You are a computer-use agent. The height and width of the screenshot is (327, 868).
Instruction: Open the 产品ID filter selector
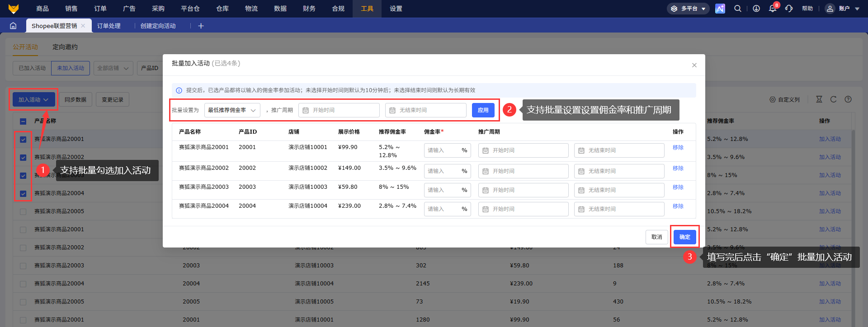click(x=150, y=68)
